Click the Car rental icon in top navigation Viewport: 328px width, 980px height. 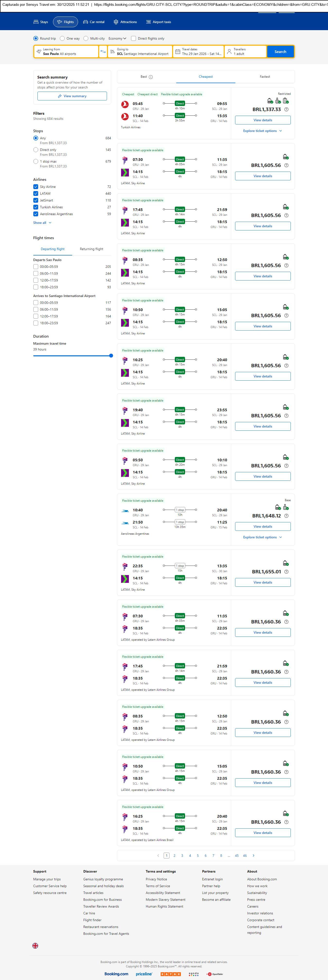tap(86, 22)
